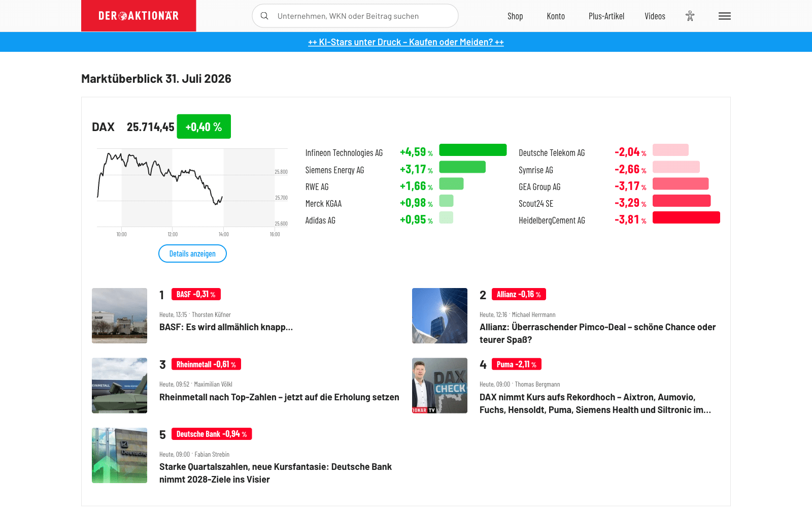Click the BASF -0,31 % tag

click(196, 294)
